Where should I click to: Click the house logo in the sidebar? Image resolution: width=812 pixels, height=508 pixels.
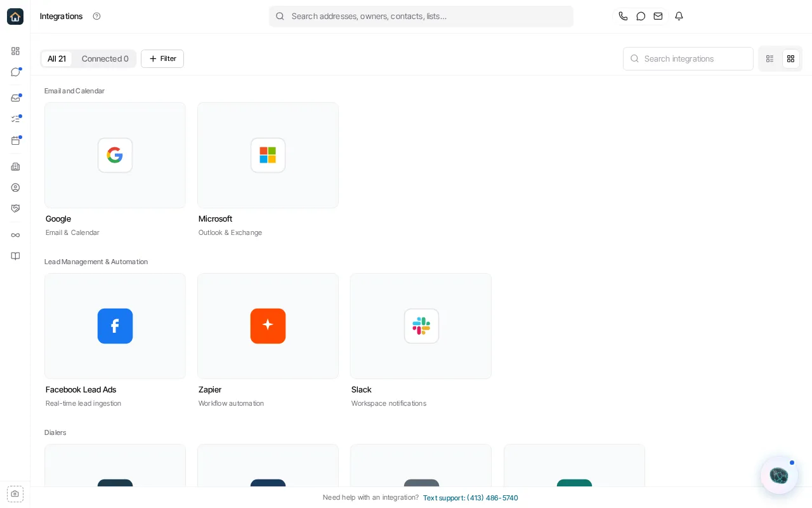tap(15, 17)
